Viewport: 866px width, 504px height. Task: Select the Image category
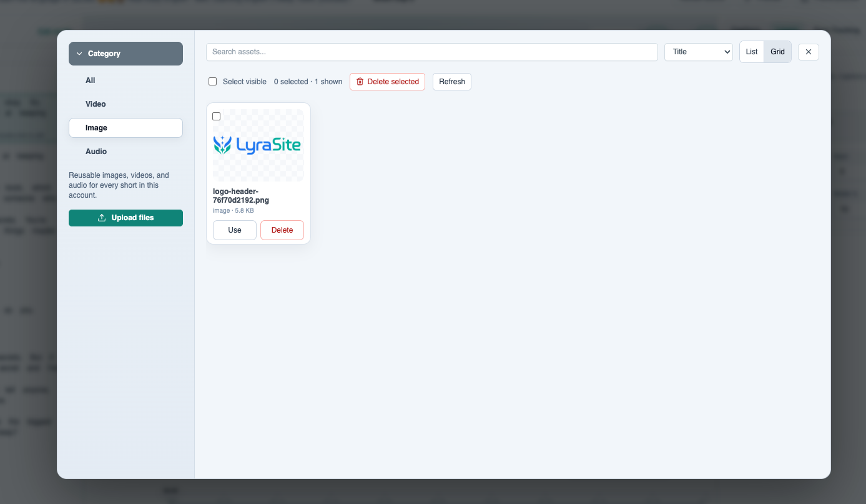[x=125, y=128]
